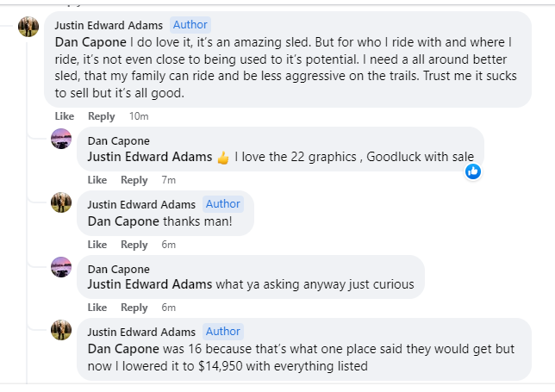Click Dan Capone avatar on 'what ya asking' comment
The height and width of the screenshot is (392, 555).
pyautogui.click(x=61, y=267)
